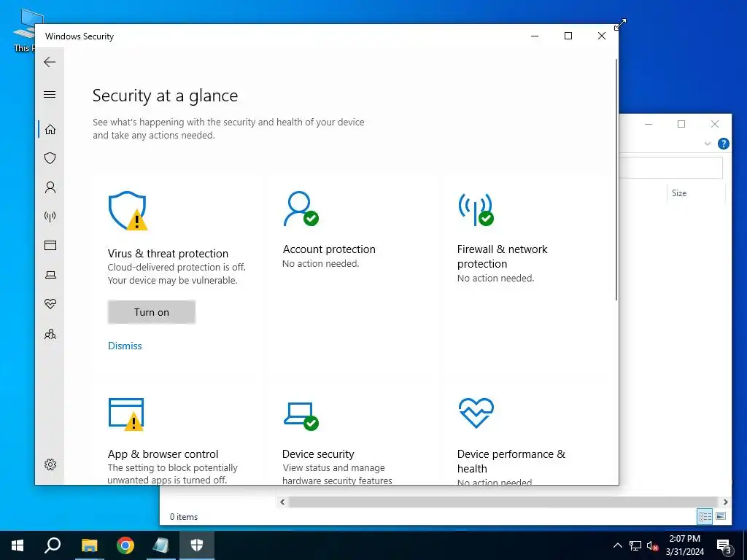The image size is (747, 560).
Task: Click left arrow of File Explorer horizontal scrollbar
Action: point(282,502)
